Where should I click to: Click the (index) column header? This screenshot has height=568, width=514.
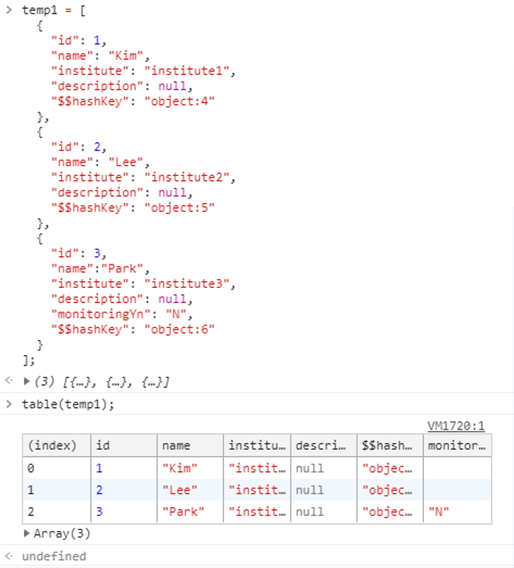pyautogui.click(x=57, y=445)
